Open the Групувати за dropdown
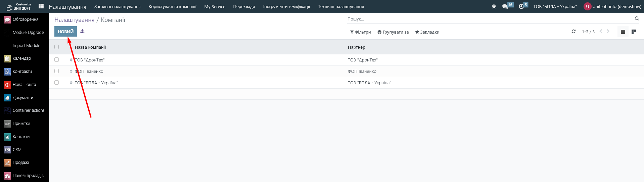644x182 pixels. 393,32
